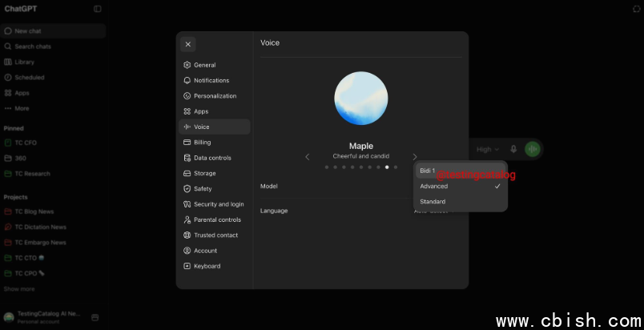Switch to Notifications settings label

click(x=211, y=80)
